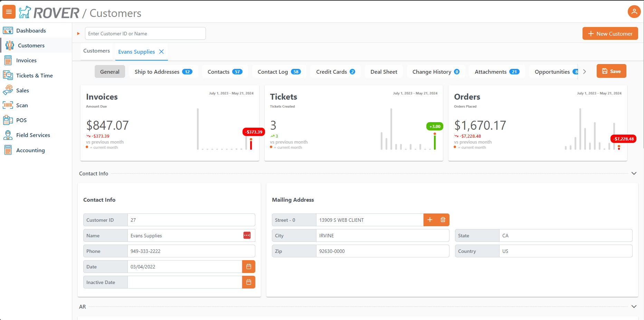Screen dimensions: 644x320
Task: Open calendar picker for Inactive Date
Action: [x=248, y=282]
